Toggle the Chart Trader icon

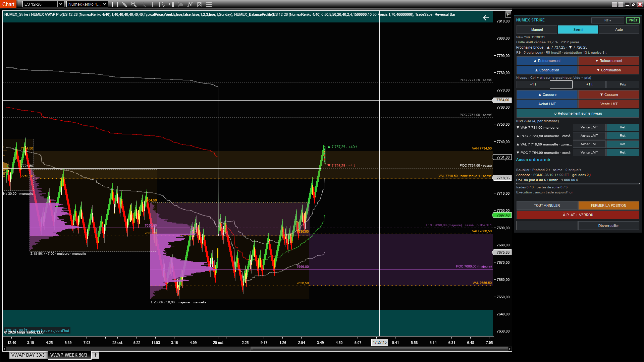[171, 4]
